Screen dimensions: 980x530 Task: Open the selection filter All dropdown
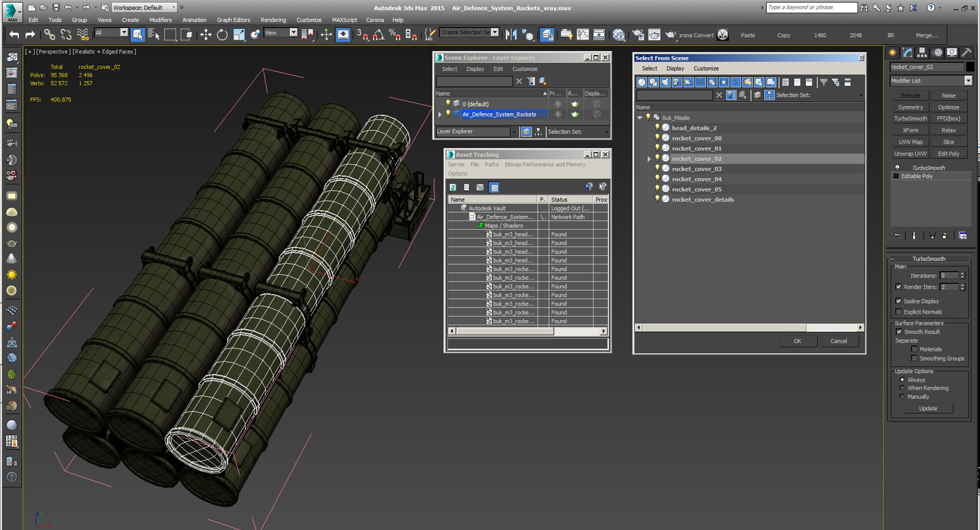coord(123,32)
